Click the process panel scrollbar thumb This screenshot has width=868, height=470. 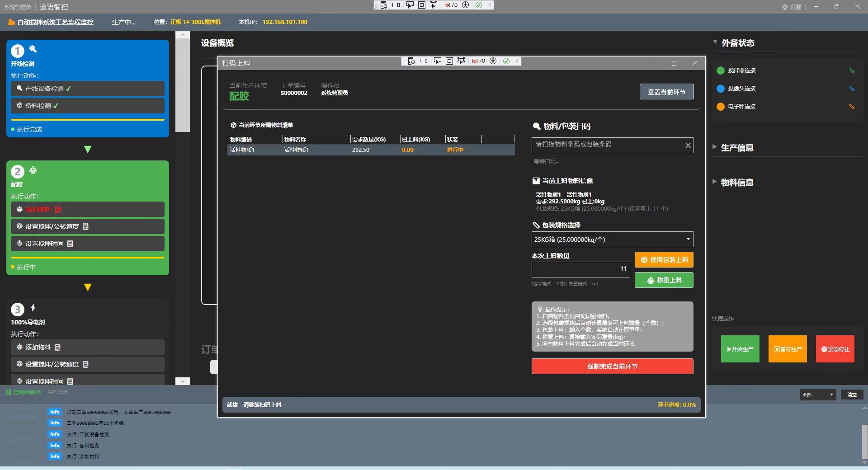[182, 85]
